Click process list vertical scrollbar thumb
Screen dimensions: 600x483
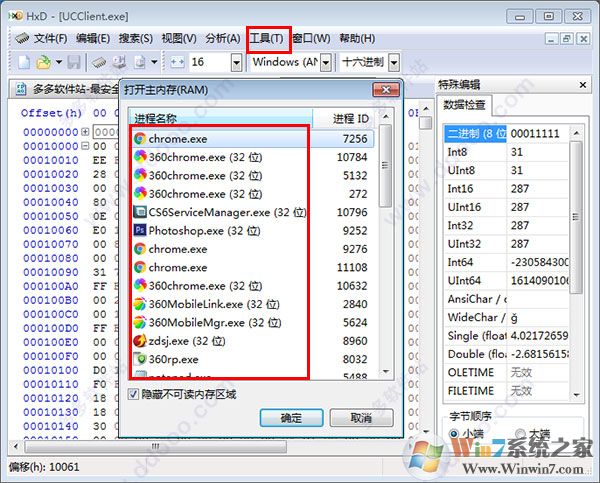click(x=385, y=165)
